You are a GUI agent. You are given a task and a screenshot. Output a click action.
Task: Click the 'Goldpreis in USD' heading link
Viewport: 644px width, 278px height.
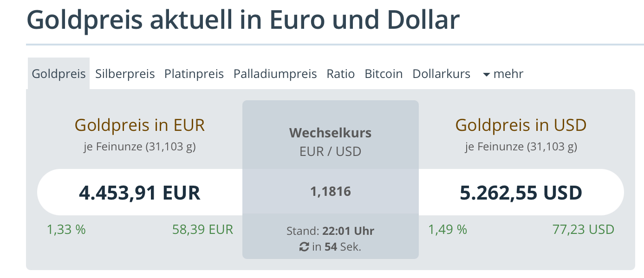(521, 125)
